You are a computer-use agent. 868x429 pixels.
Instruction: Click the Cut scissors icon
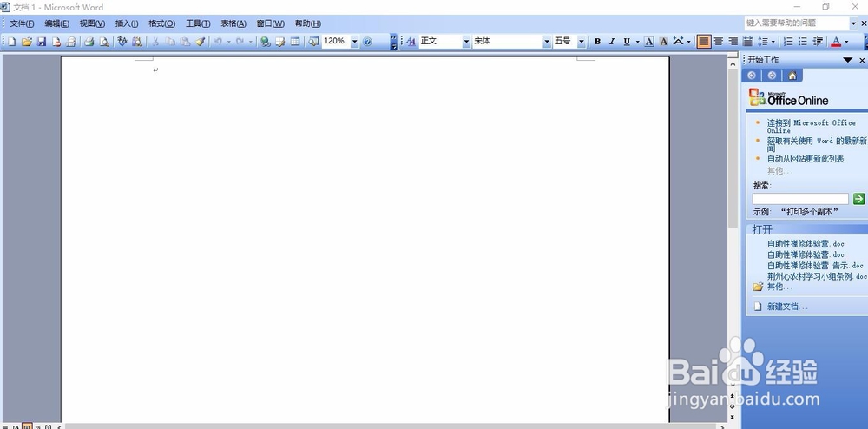pos(155,42)
